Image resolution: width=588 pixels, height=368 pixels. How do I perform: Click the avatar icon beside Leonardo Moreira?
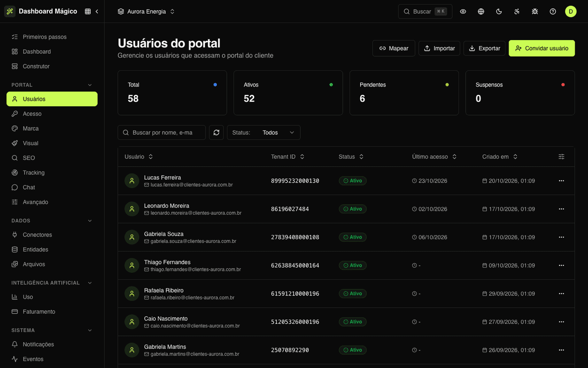(x=132, y=209)
